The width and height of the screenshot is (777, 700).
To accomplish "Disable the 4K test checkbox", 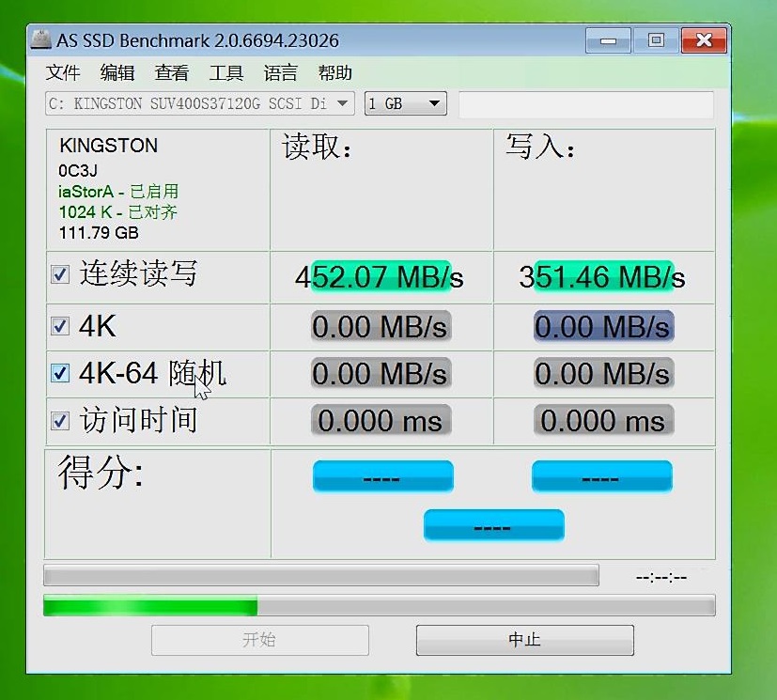I will [60, 324].
